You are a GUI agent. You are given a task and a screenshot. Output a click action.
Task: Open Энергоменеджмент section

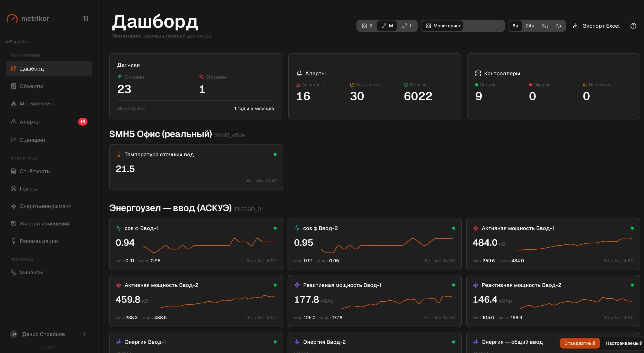[49, 206]
